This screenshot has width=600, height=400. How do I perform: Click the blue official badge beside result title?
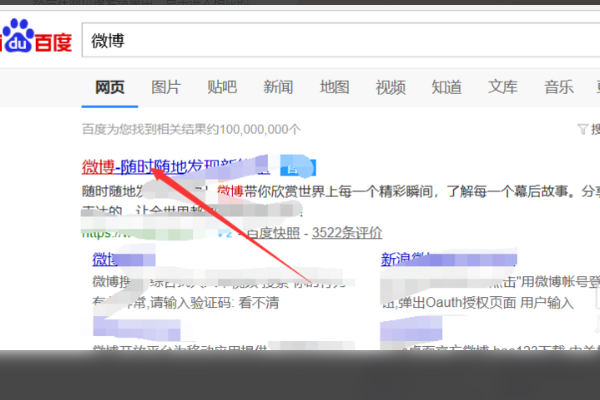point(298,167)
